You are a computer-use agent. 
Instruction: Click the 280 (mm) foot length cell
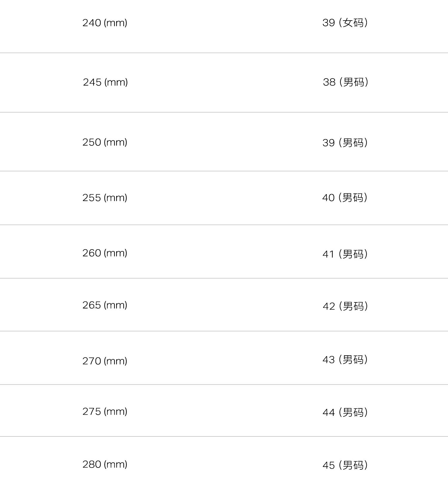(x=105, y=464)
